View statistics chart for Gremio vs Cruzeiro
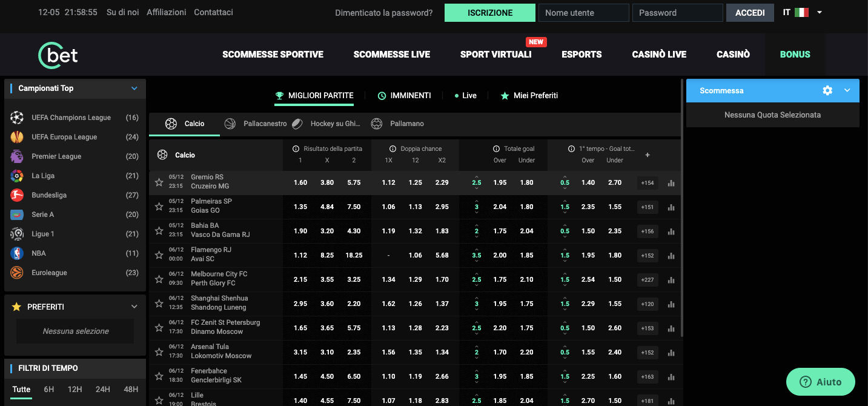The height and width of the screenshot is (406, 868). pos(671,182)
